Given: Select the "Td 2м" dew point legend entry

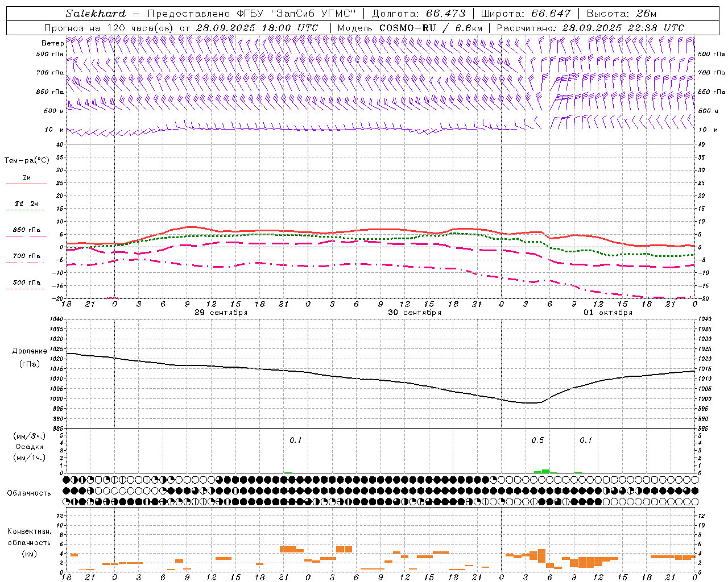Looking at the screenshot, I should (x=27, y=203).
